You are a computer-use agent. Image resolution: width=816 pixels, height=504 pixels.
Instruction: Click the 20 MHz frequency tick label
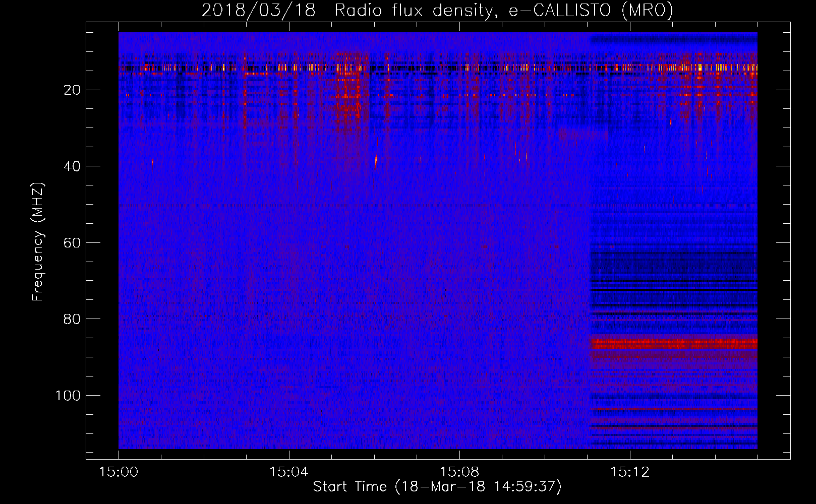tap(73, 90)
